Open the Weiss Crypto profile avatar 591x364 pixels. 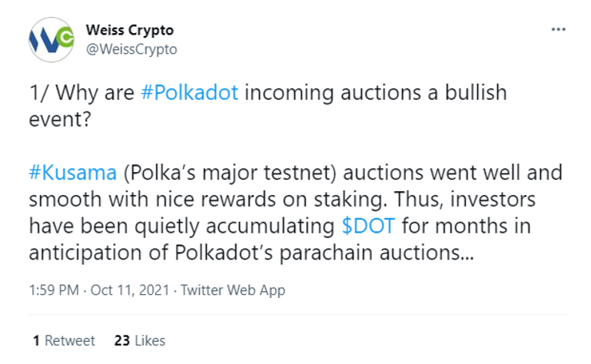click(51, 40)
